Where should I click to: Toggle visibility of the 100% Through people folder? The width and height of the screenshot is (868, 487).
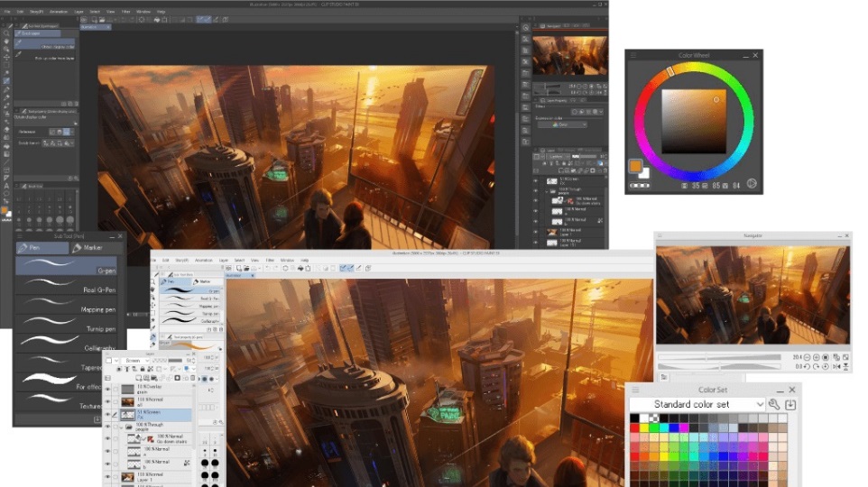tap(108, 428)
